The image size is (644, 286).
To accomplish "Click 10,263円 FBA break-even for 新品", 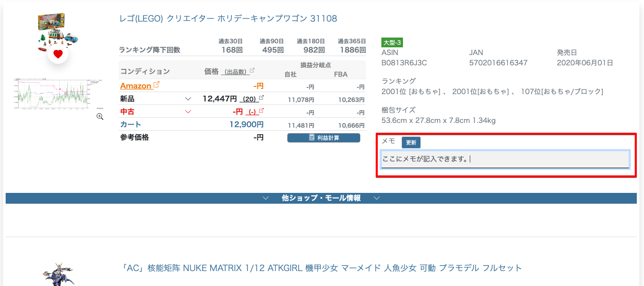I will click(351, 99).
